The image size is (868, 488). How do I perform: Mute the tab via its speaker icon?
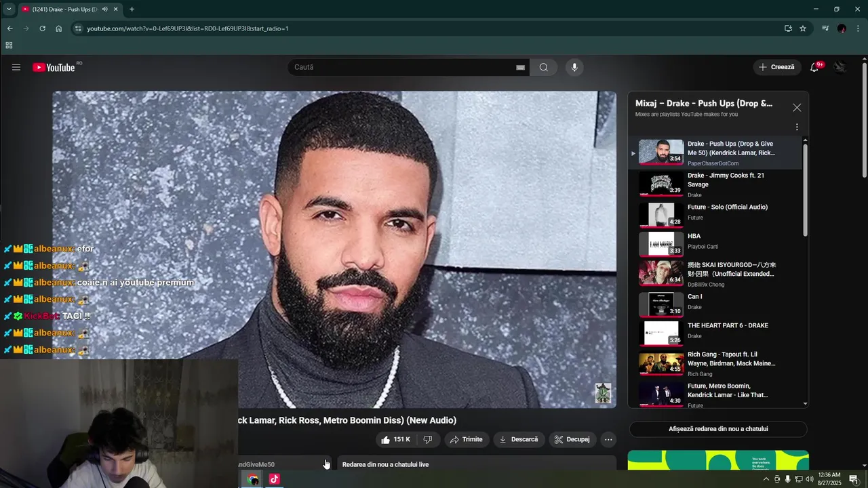coord(104,9)
